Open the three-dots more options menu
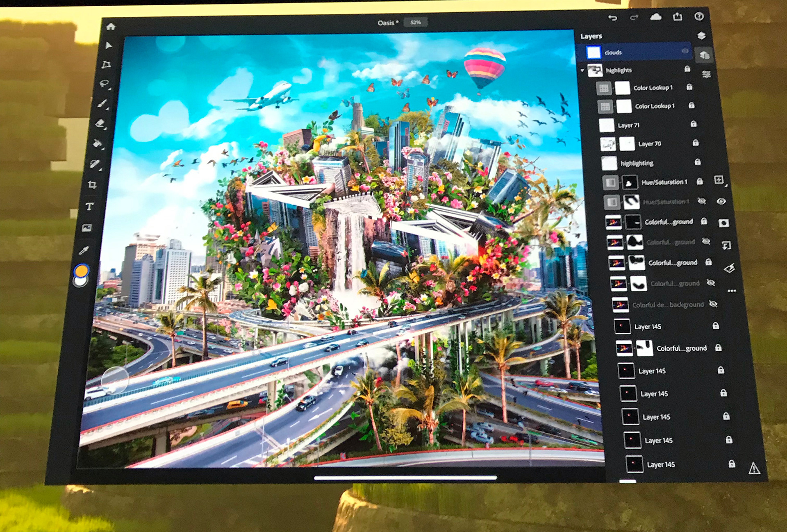Screen dimensions: 787x532 tap(732, 291)
